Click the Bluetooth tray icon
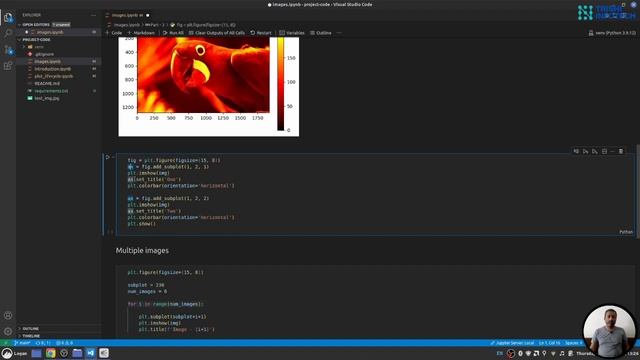 coord(520,353)
